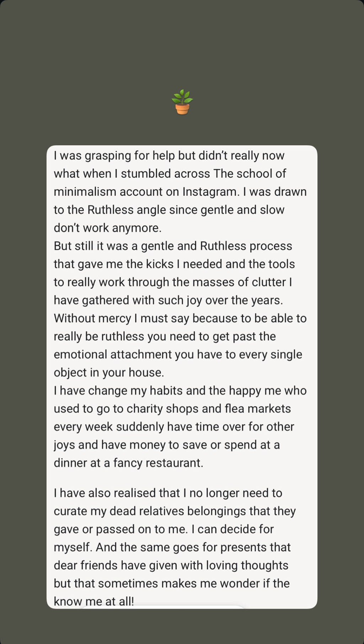Click the word "Instagram" in the text
The width and height of the screenshot is (364, 644).
[211, 192]
